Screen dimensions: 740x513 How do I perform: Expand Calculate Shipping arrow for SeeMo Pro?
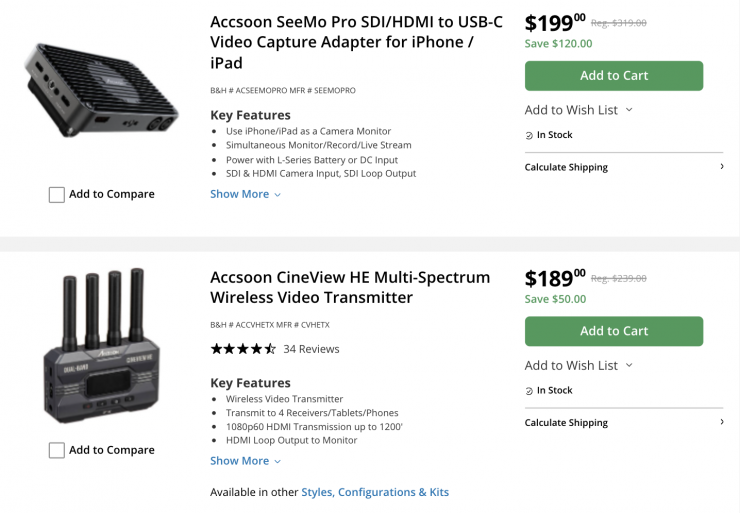pyautogui.click(x=722, y=167)
